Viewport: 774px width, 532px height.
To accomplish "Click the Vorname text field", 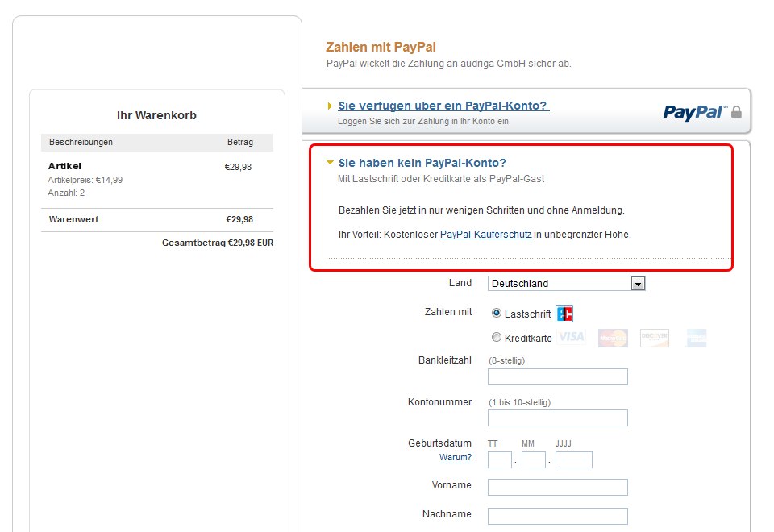I will coord(558,487).
